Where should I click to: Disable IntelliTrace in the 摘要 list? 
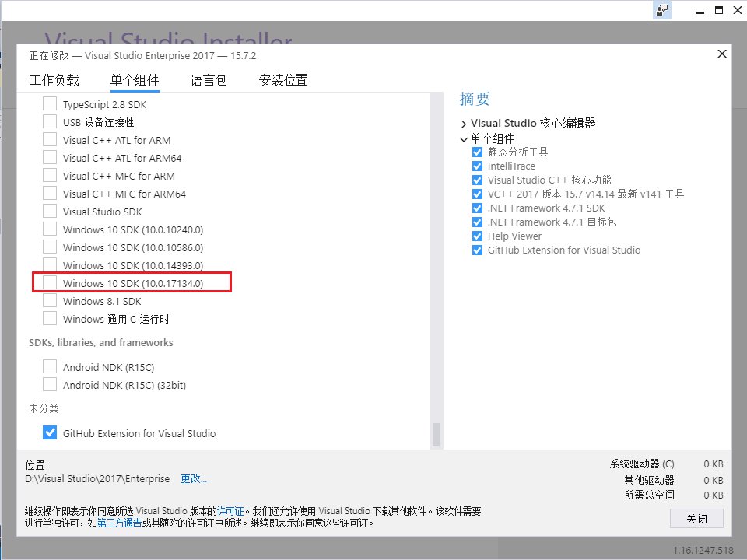(x=478, y=166)
